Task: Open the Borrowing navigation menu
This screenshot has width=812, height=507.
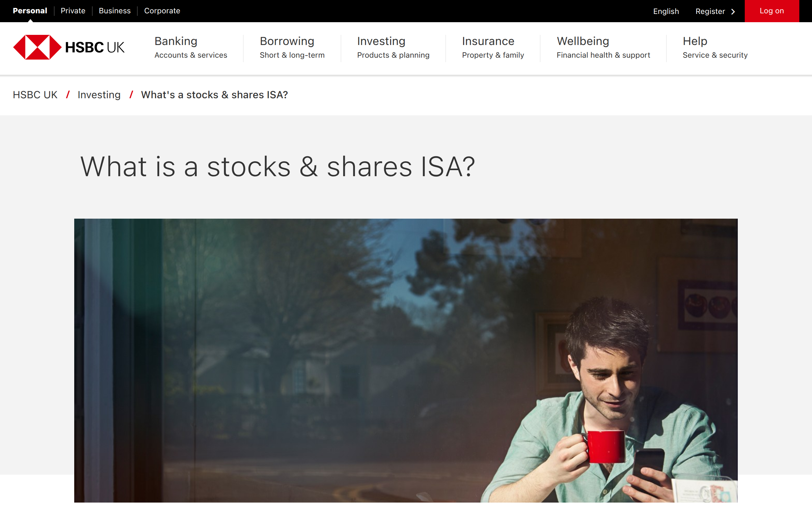Action: (x=287, y=47)
